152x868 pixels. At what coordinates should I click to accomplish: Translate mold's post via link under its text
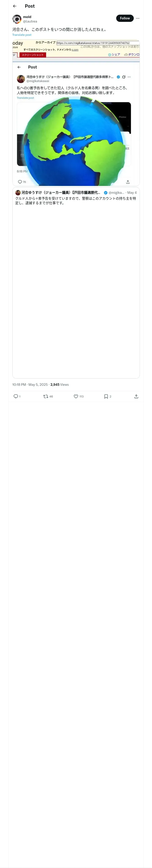[x=22, y=35]
